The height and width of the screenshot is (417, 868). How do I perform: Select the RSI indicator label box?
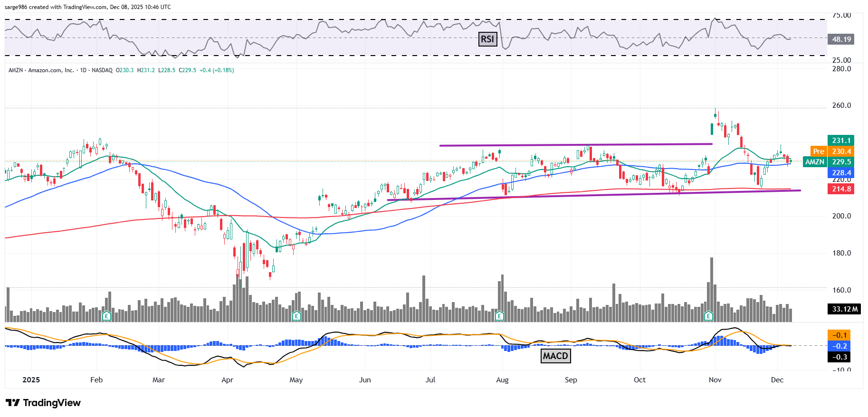click(487, 39)
